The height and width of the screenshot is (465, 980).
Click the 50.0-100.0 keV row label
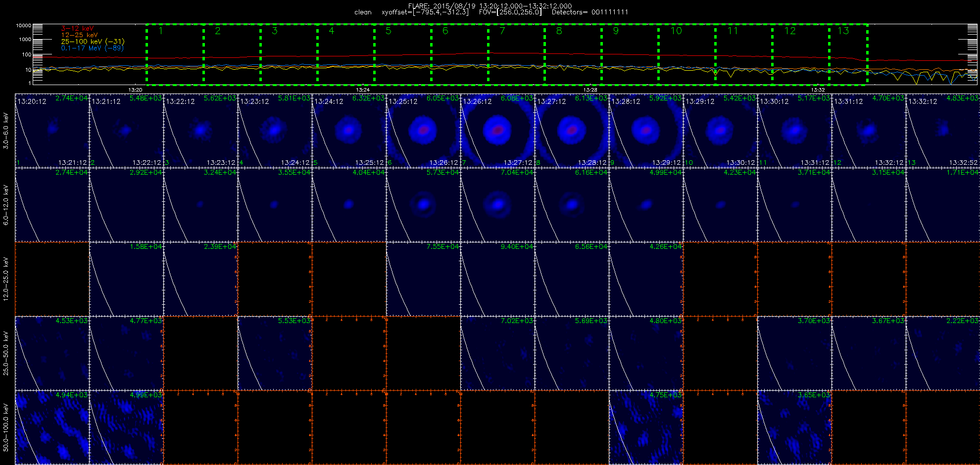[x=6, y=427]
